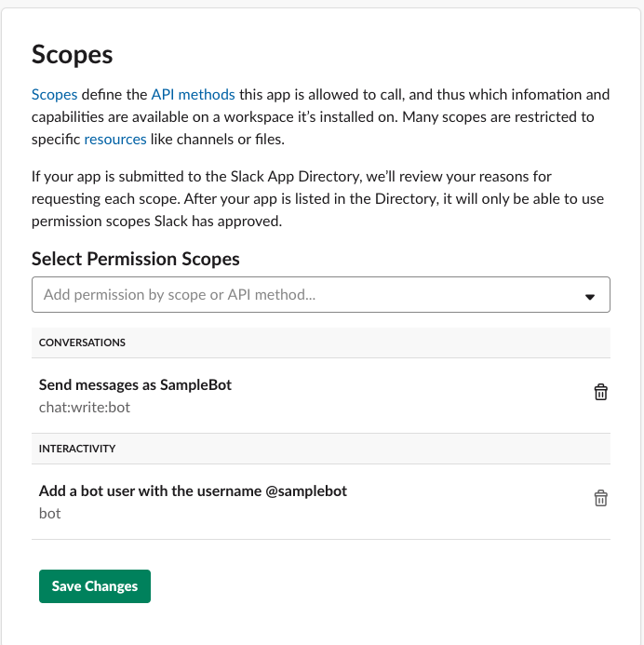Delete the chat:write:bot scope with trash icon
This screenshot has width=644, height=645.
pos(601,392)
